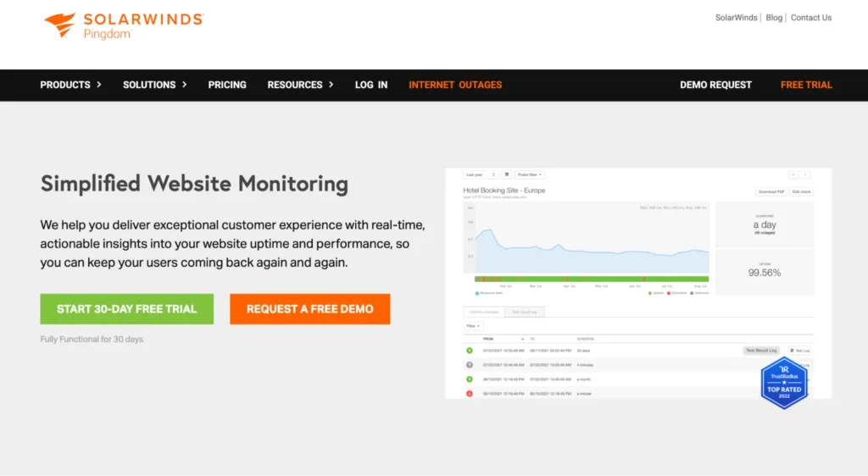Click the Test Result Log tooltip button
Image resolution: width=868 pixels, height=476 pixels.
(761, 351)
